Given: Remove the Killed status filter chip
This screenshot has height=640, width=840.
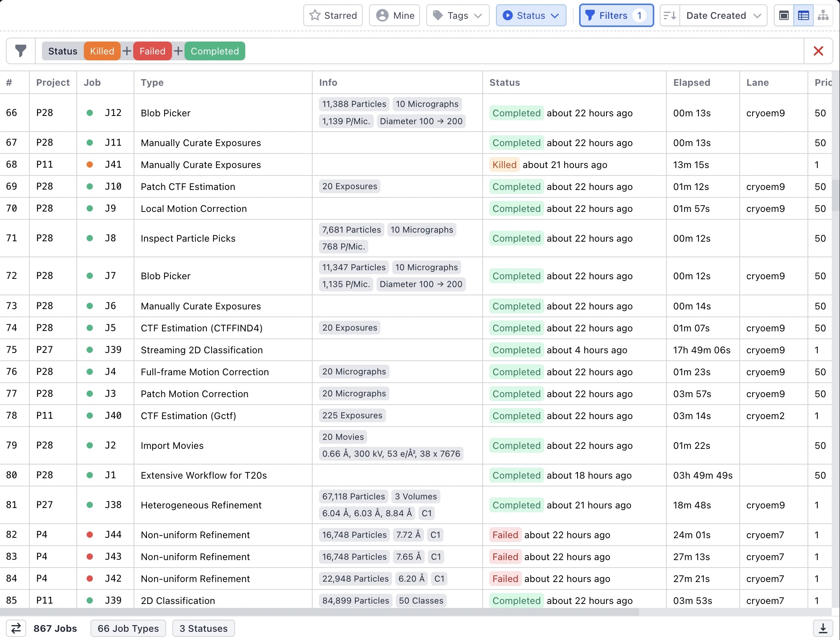Looking at the screenshot, I should (102, 51).
